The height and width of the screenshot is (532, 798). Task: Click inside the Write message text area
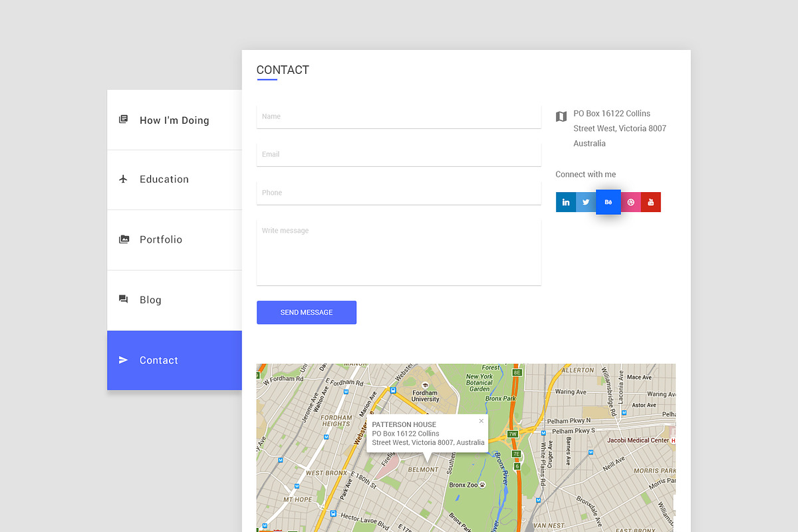[399, 252]
